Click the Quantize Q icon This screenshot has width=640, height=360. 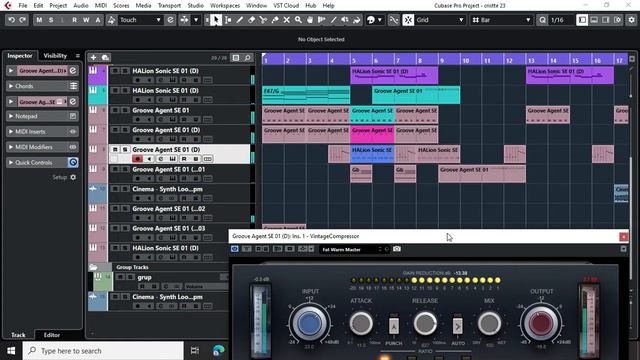[542, 20]
